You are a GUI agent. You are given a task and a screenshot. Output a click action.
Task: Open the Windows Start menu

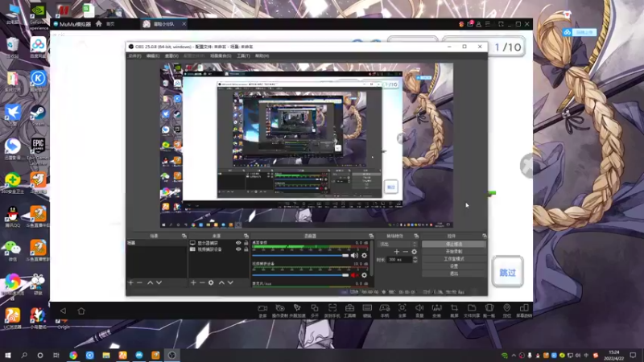click(x=7, y=355)
